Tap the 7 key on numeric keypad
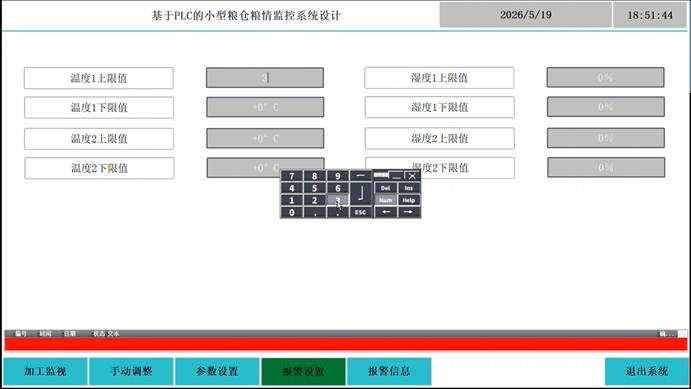 292,176
